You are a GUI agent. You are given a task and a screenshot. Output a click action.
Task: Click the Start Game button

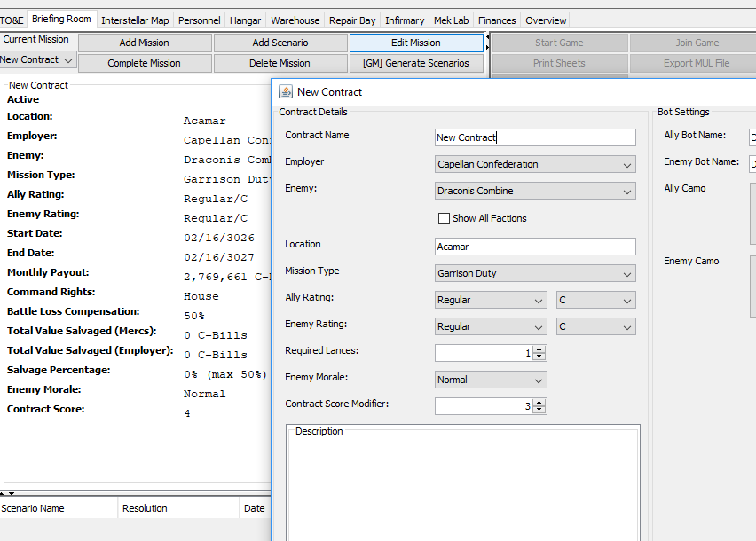559,43
